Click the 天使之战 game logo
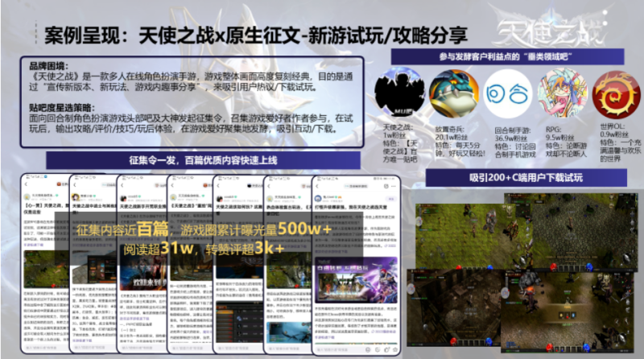 551,31
